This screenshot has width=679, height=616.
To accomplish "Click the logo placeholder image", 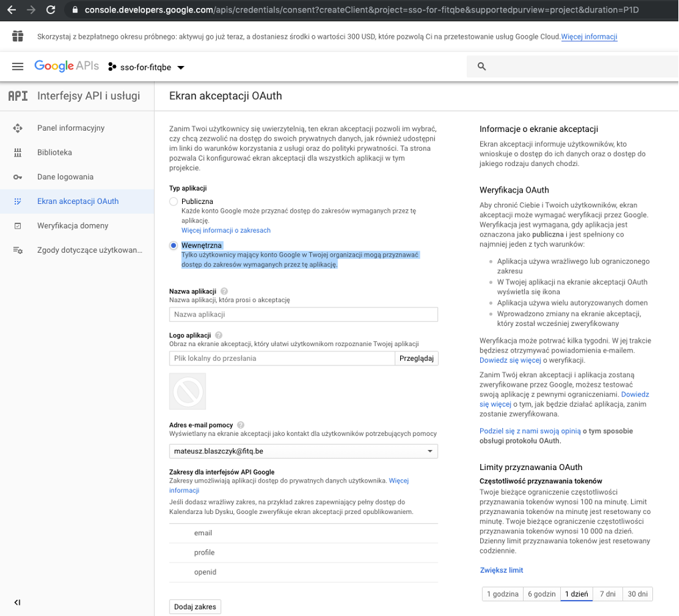I will 187,391.
